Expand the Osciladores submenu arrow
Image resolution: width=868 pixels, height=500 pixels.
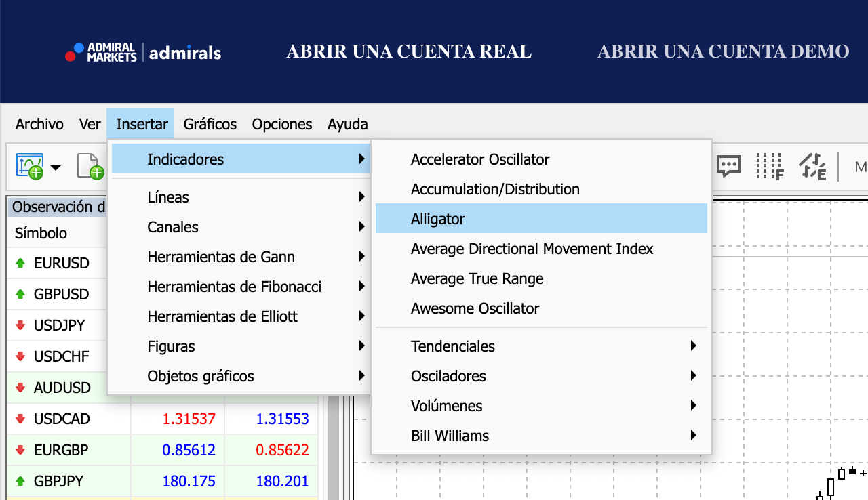(694, 376)
